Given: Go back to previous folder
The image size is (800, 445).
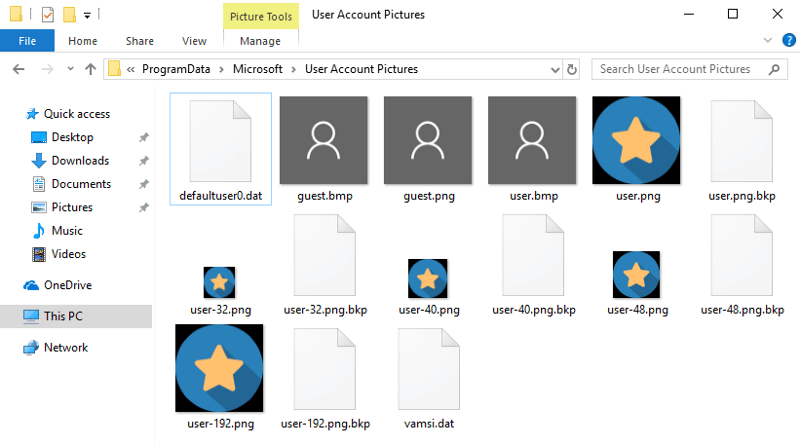Looking at the screenshot, I should tap(18, 69).
